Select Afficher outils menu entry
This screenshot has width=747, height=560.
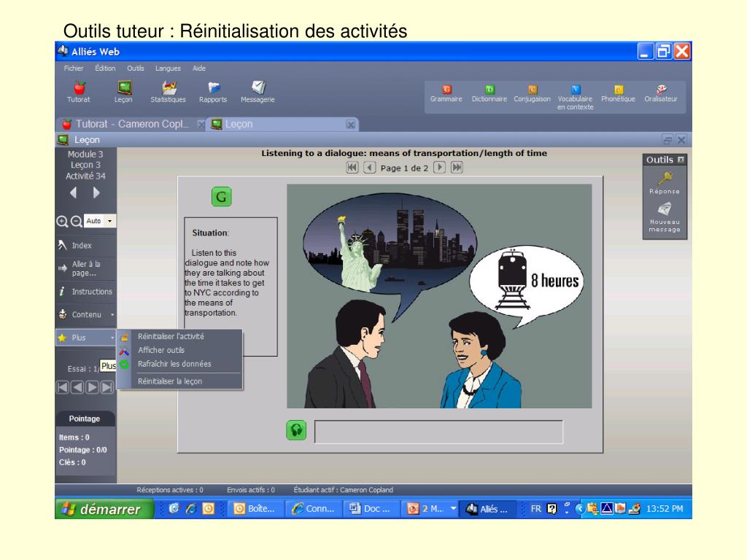180,351
